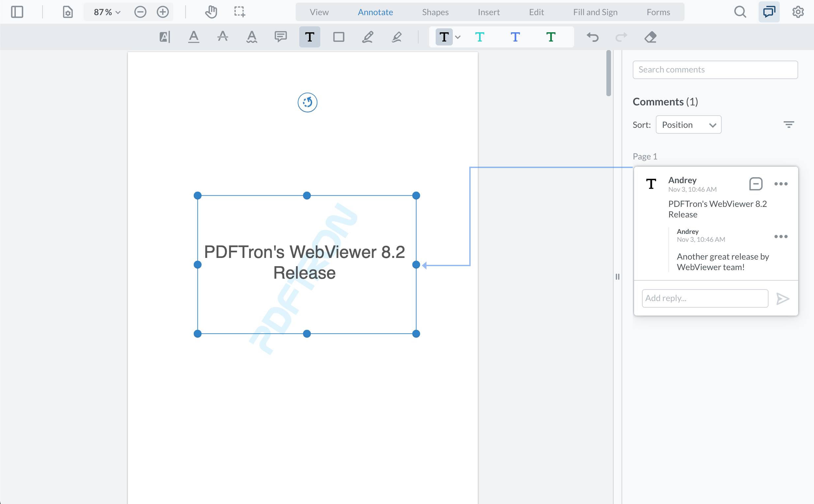Toggle the left panel sidebar
Screen dimensions: 814x504
(x=17, y=12)
